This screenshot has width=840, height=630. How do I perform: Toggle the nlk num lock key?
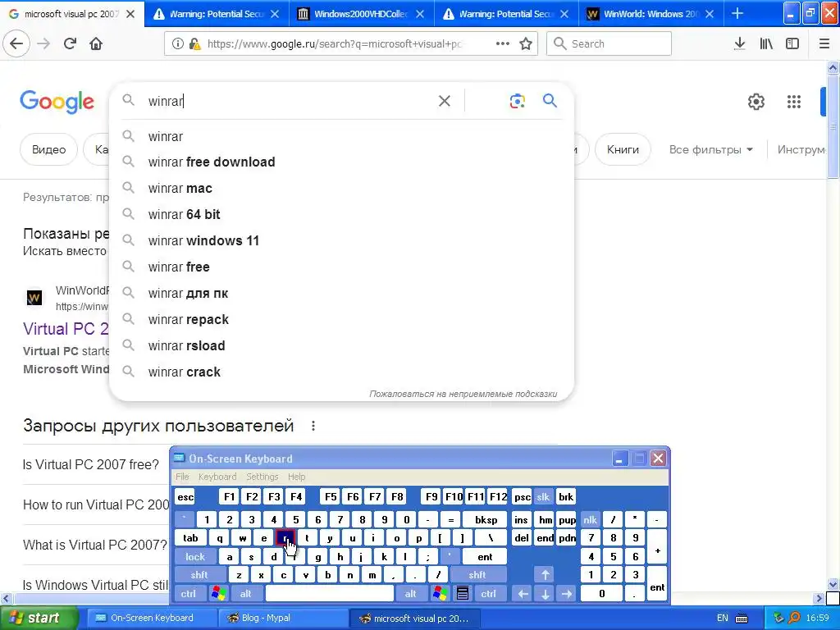[591, 519]
